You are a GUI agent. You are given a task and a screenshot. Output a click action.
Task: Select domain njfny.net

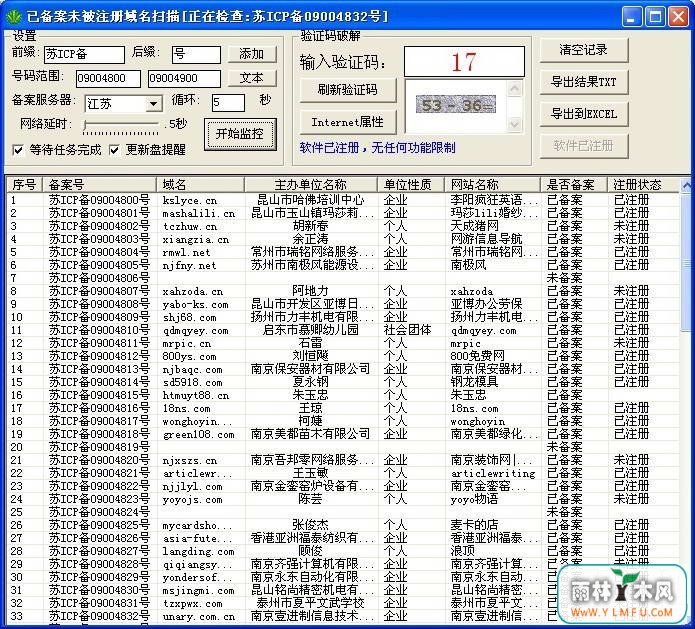[x=189, y=266]
